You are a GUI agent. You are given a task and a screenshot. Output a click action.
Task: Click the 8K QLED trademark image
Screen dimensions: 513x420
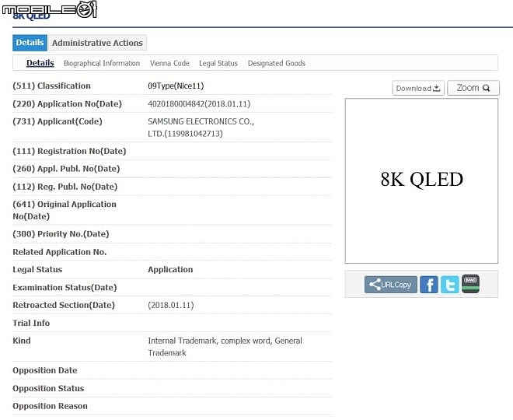point(421,180)
